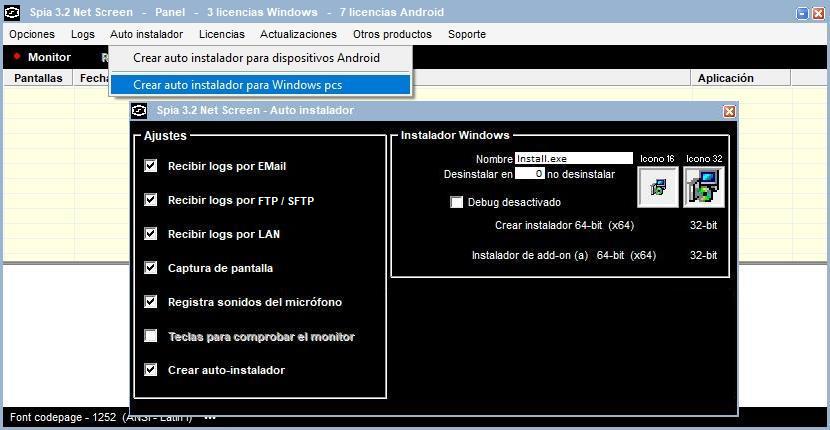Click 32-bit next to Crear instalador
This screenshot has height=430, width=830.
(x=703, y=225)
